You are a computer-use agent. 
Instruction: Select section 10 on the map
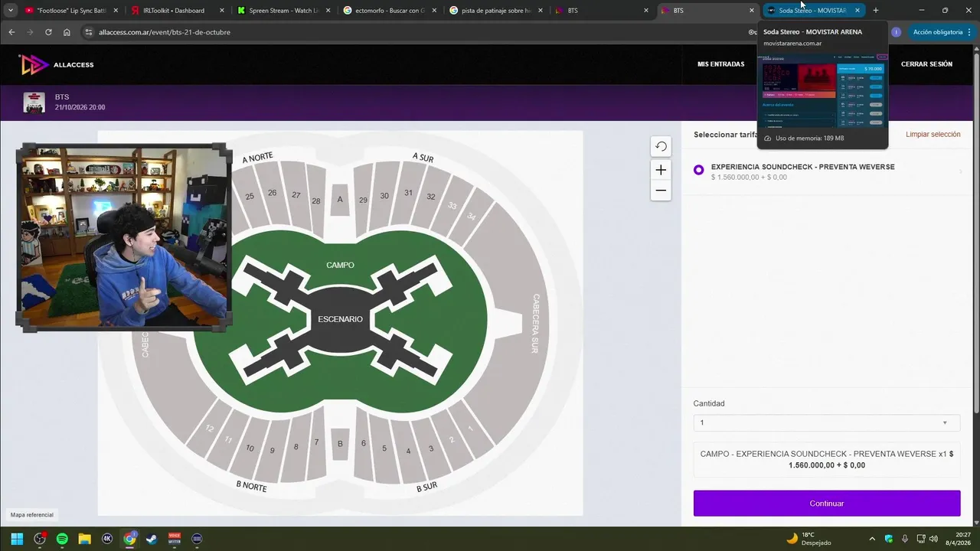pos(250,448)
